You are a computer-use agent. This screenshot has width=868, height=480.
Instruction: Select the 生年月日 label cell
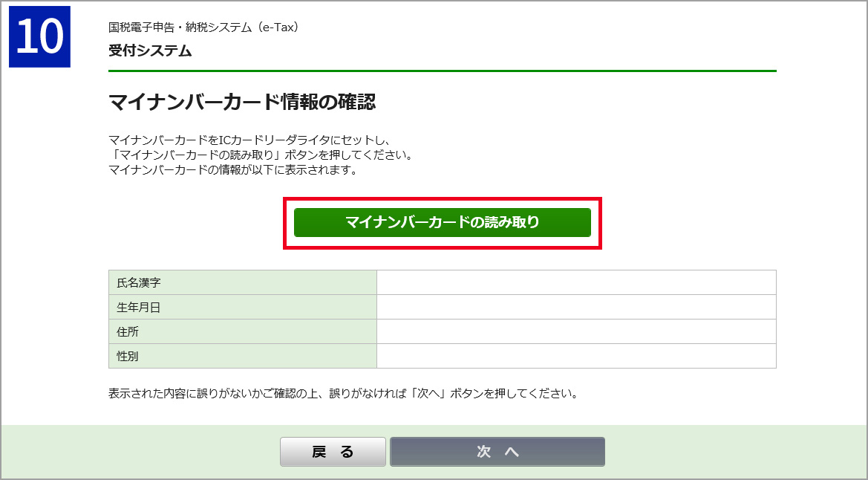coord(243,307)
